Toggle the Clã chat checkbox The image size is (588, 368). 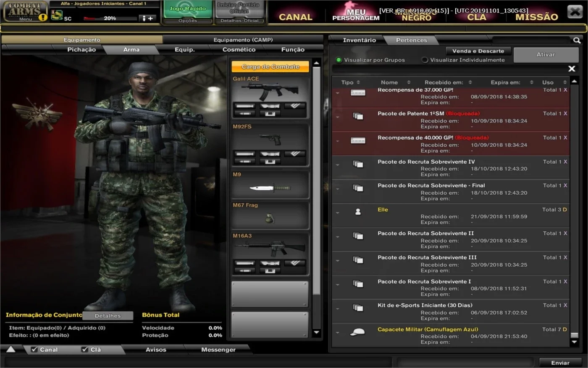pos(85,349)
